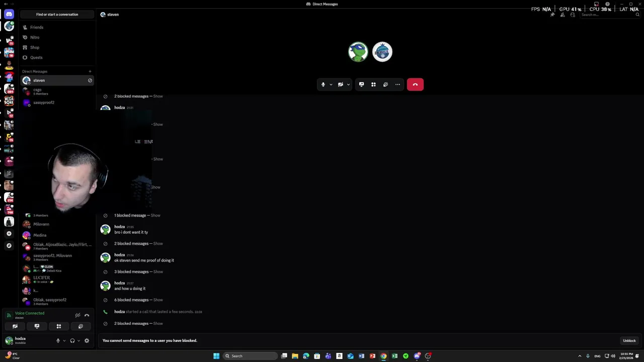The image size is (644, 362).
Task: Open input device arrow in user panel
Action: [x=64, y=341]
